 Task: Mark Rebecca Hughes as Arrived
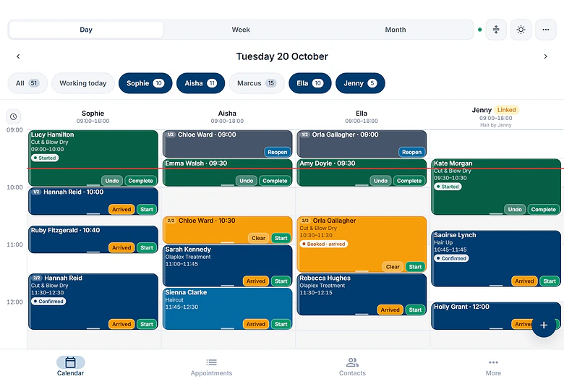[x=390, y=310]
